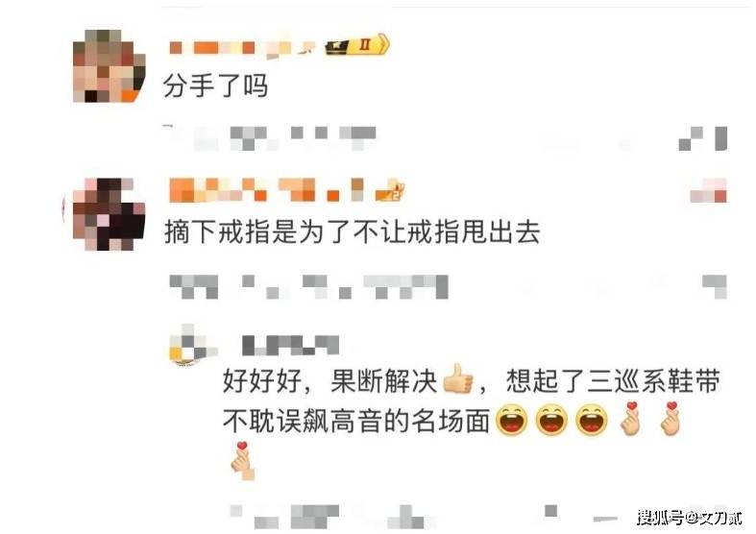Click the first laughing emoji after 名场面
Viewport: 756px width, 534px height.
[512, 421]
